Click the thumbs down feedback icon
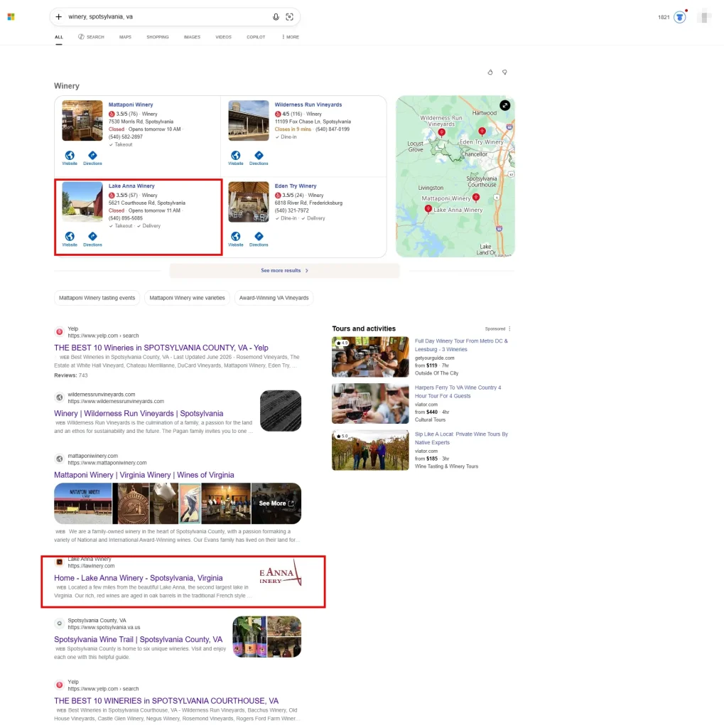 (504, 73)
